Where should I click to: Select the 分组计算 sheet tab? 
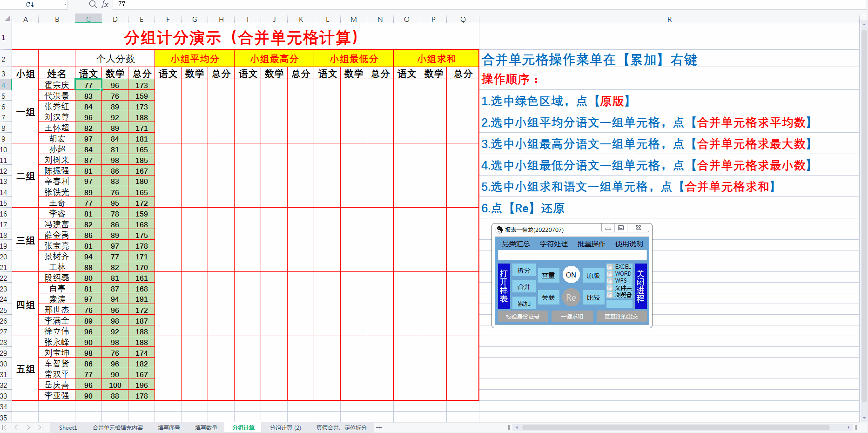tap(243, 427)
